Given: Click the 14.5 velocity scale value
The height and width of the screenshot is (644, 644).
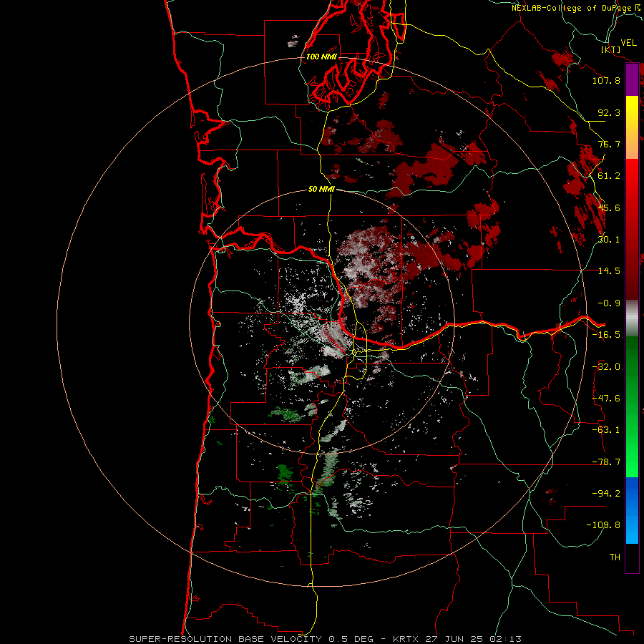Looking at the screenshot, I should coord(609,271).
